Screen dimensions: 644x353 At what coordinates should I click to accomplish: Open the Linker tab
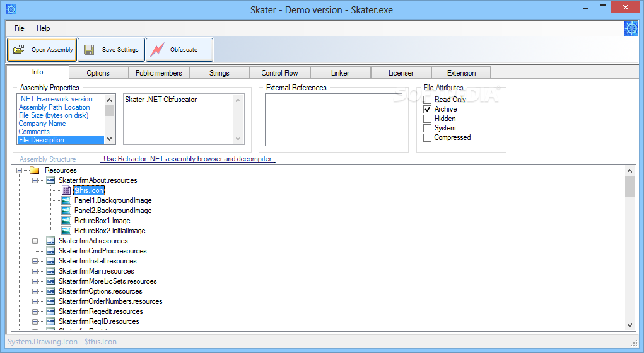[x=341, y=73]
